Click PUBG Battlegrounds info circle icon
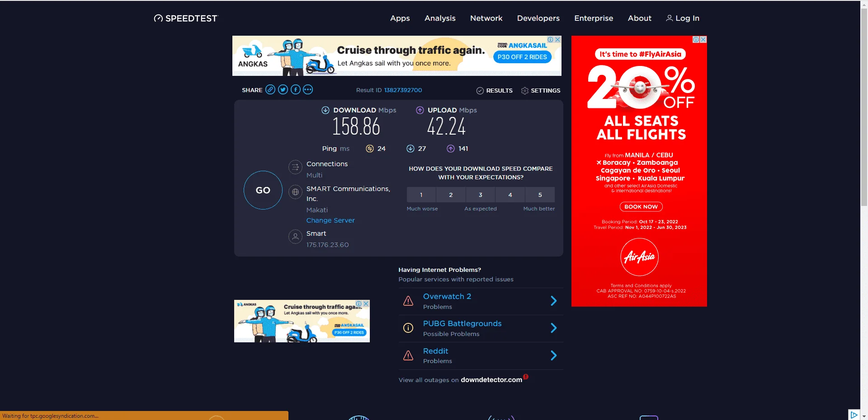This screenshot has width=868, height=420. (408, 328)
